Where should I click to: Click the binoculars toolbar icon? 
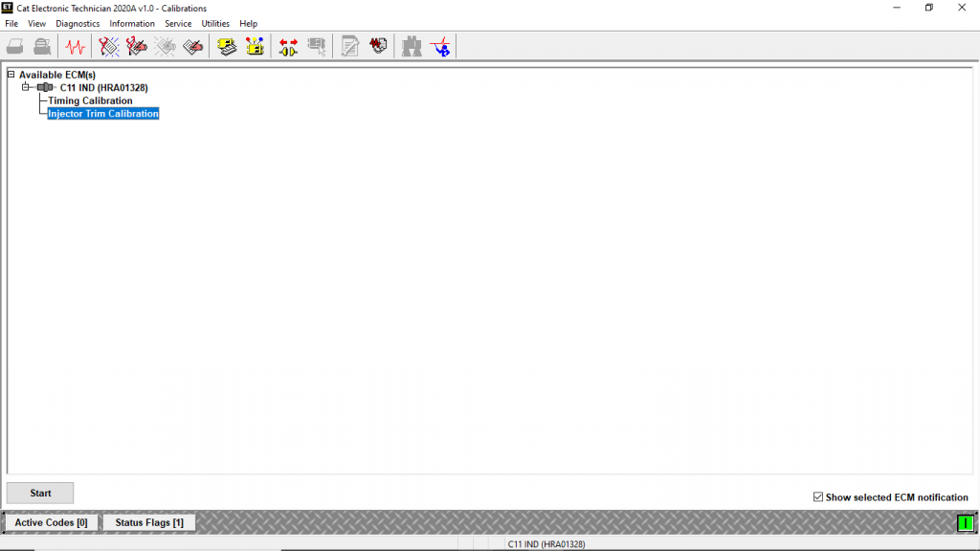coord(412,46)
